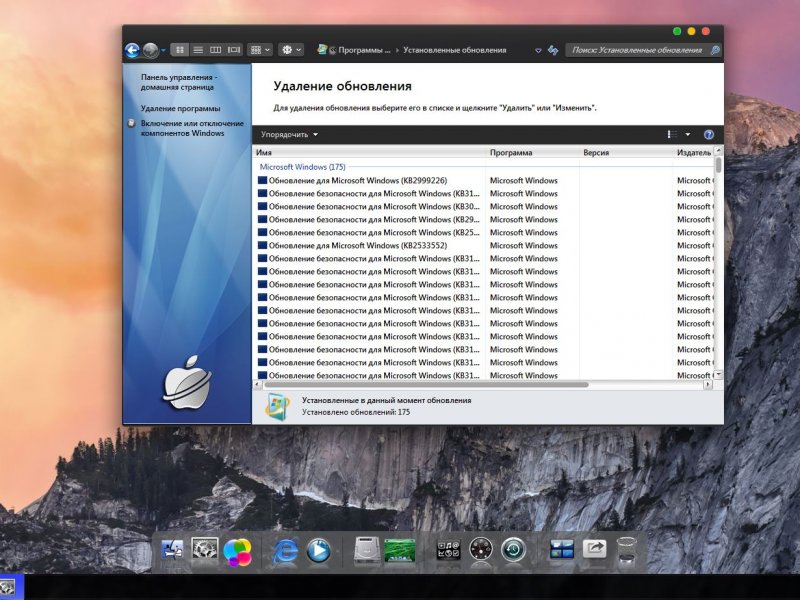Click horizontal scrollbar left arrow
The height and width of the screenshot is (600, 800).
coord(257,385)
